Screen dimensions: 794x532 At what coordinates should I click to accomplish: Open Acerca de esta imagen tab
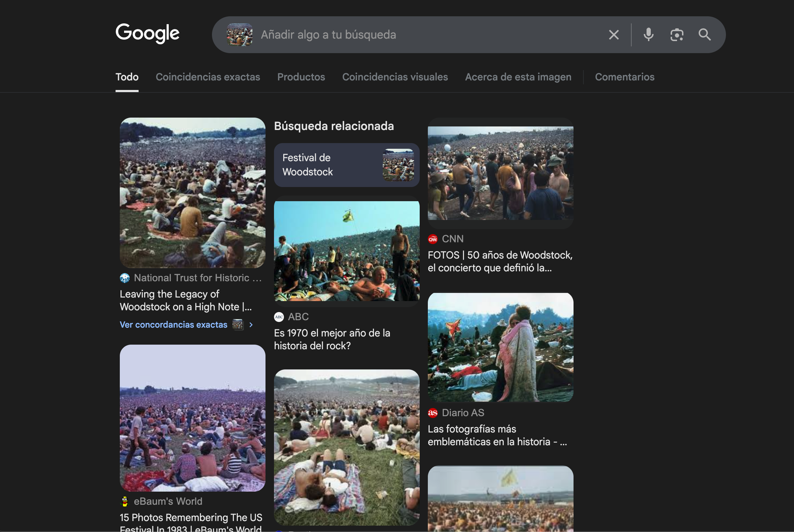(518, 77)
